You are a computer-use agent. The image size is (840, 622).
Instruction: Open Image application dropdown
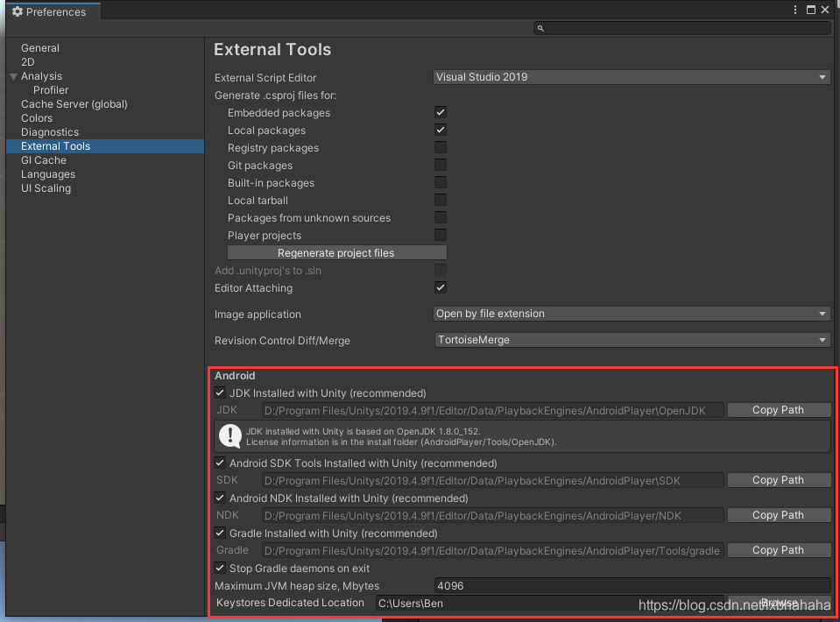632,314
